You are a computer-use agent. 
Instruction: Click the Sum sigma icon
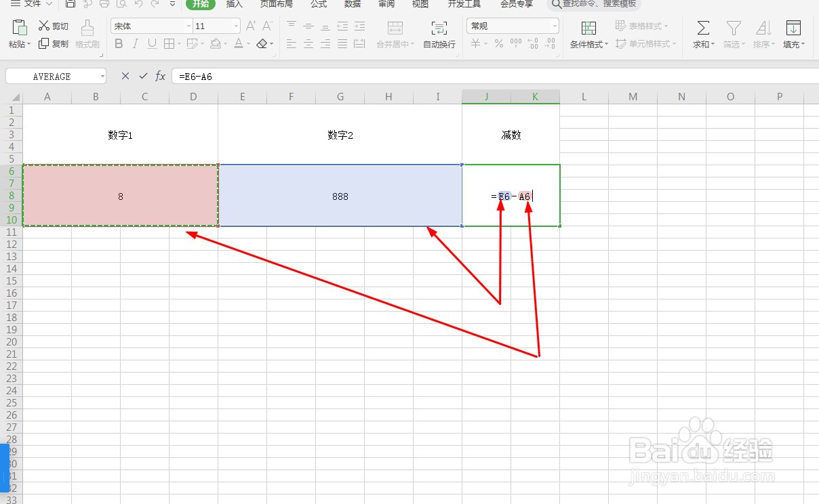coord(704,28)
